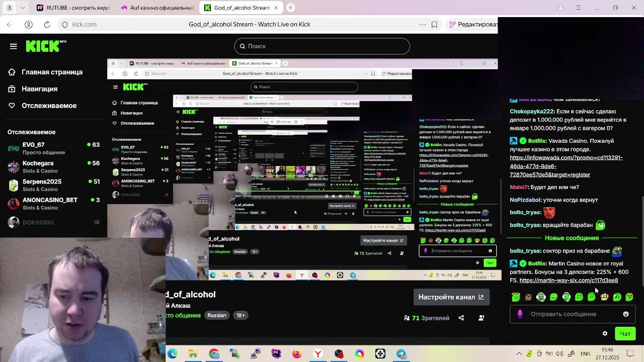The width and height of the screenshot is (644, 362).
Task: Open the emoji picker smiley
Action: pos(626,314)
